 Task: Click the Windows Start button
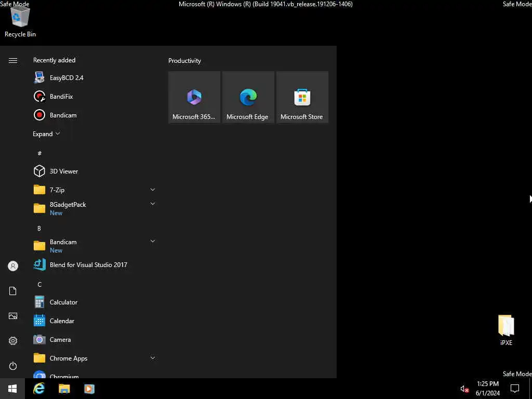point(12,389)
